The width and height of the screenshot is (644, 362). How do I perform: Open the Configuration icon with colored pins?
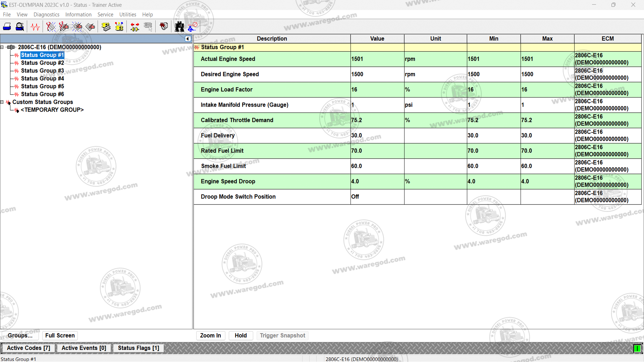point(119,27)
